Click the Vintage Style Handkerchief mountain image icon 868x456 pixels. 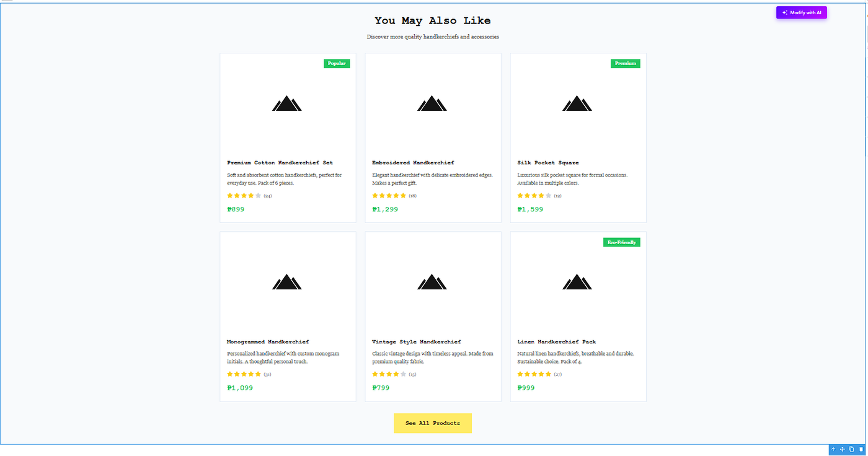(432, 282)
